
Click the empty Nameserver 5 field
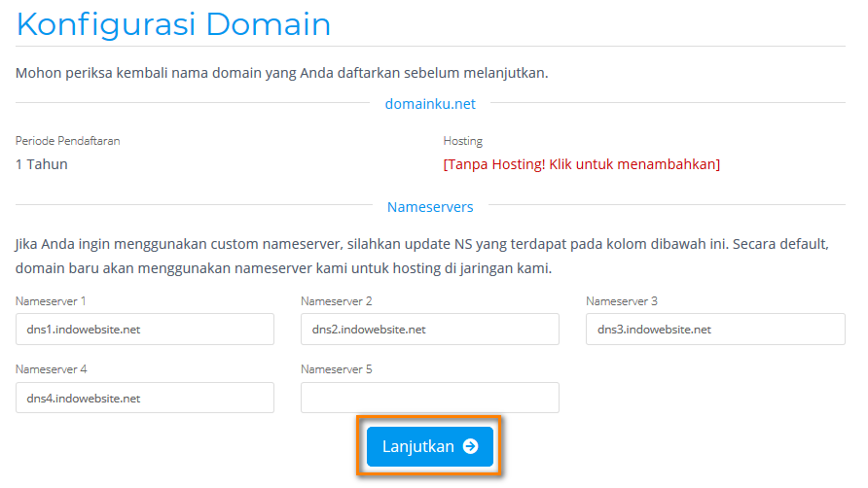tap(429, 399)
